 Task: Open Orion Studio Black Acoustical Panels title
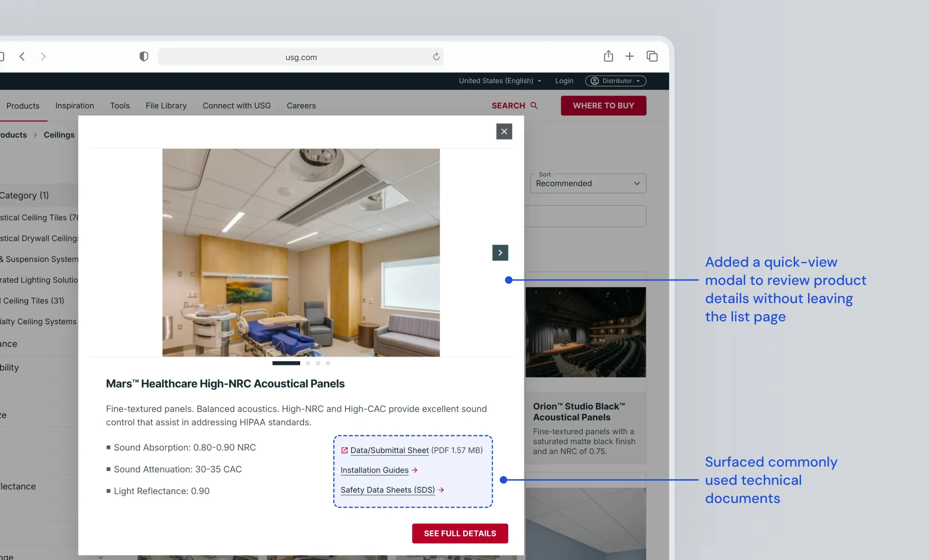pos(579,412)
